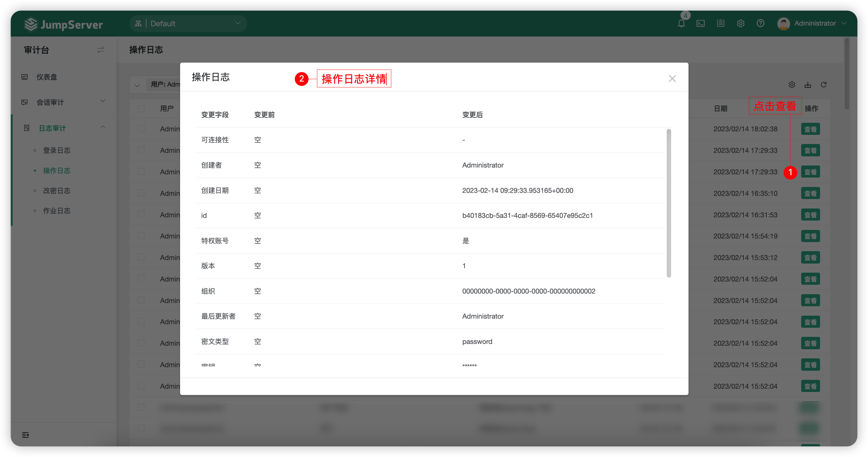Collapse the sidebar with the bottom menu icon

[25, 435]
